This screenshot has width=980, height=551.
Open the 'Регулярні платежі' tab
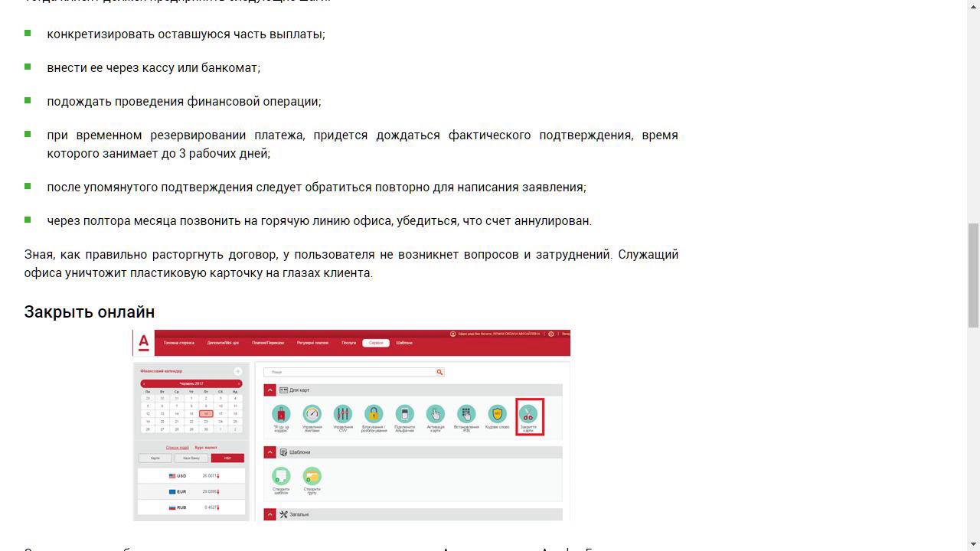tap(312, 343)
